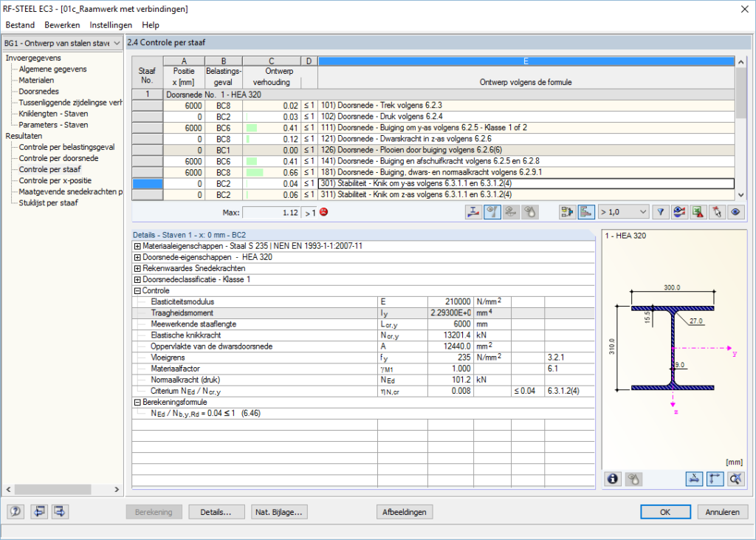Image resolution: width=756 pixels, height=540 pixels.
Task: Click the help question mark icon
Action: click(x=16, y=511)
